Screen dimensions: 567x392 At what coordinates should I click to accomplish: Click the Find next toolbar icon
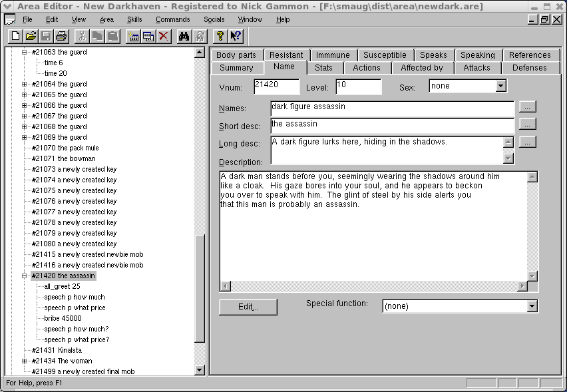(x=199, y=36)
